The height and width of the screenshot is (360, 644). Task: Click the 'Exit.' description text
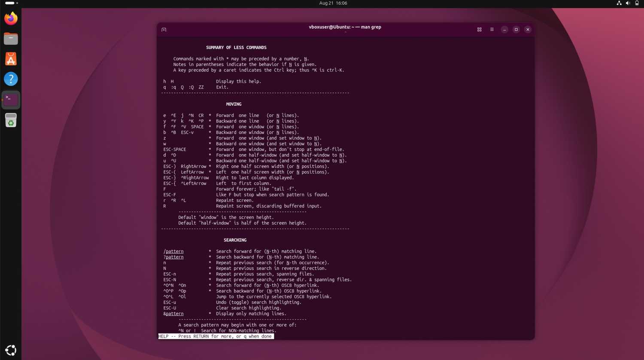pos(222,87)
